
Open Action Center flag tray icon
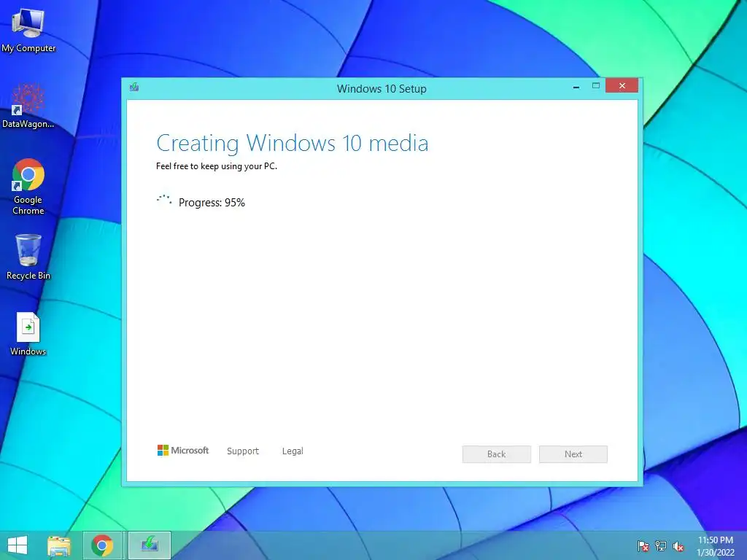coord(643,546)
